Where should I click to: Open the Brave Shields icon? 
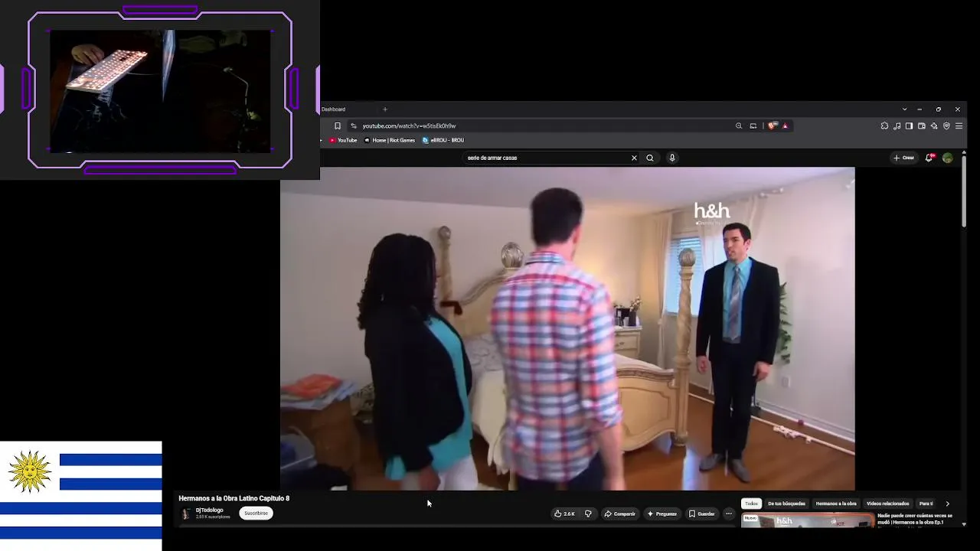coord(772,126)
